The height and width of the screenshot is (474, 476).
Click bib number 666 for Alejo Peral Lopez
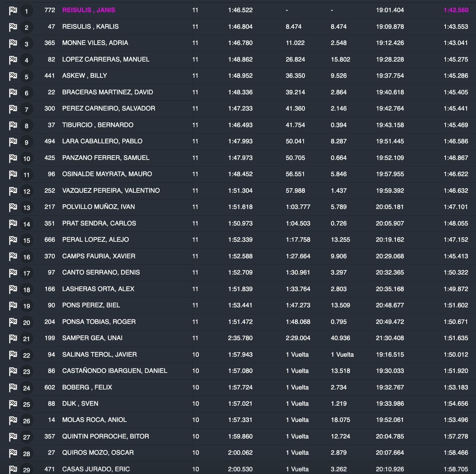pyautogui.click(x=50, y=240)
